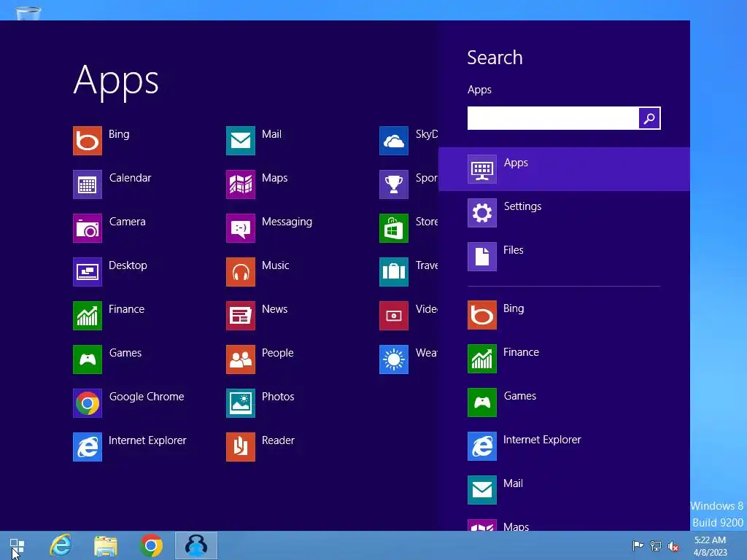Viewport: 747px width, 560px height.
Task: Open the Store app icon
Action: click(394, 228)
